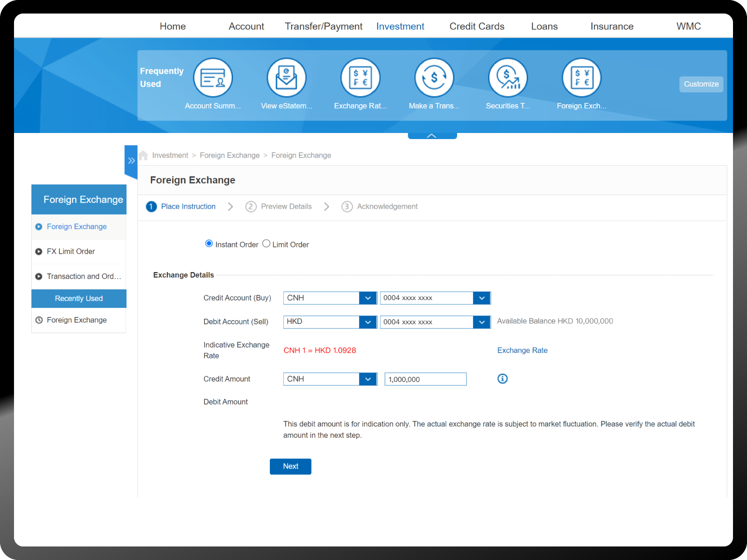Go to the Home menu
Viewport: 747px width, 560px height.
coord(173,27)
